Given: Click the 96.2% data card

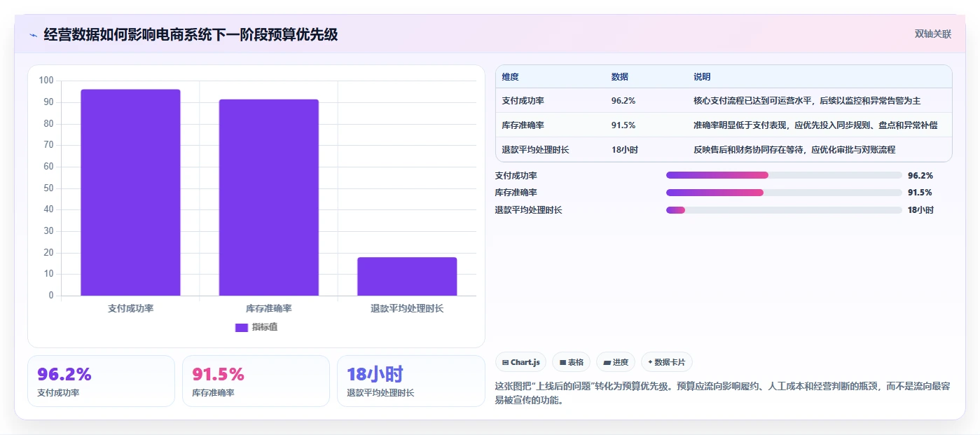Looking at the screenshot, I should [x=101, y=381].
